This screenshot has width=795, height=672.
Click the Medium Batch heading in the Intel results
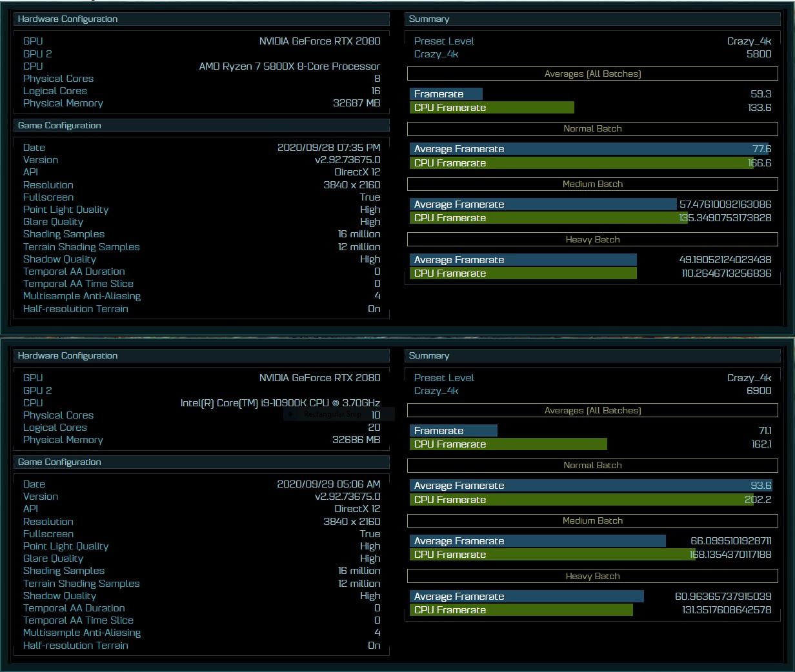coord(592,521)
